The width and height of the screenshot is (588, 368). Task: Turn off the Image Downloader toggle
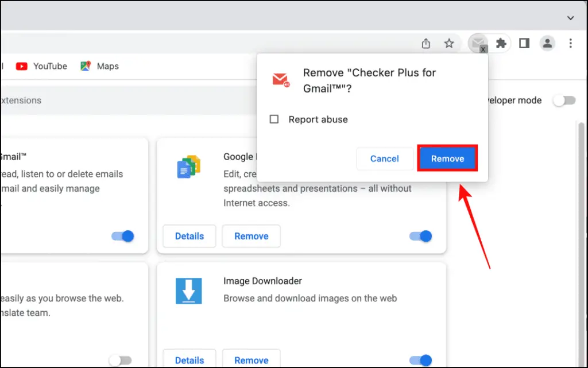[x=420, y=360]
